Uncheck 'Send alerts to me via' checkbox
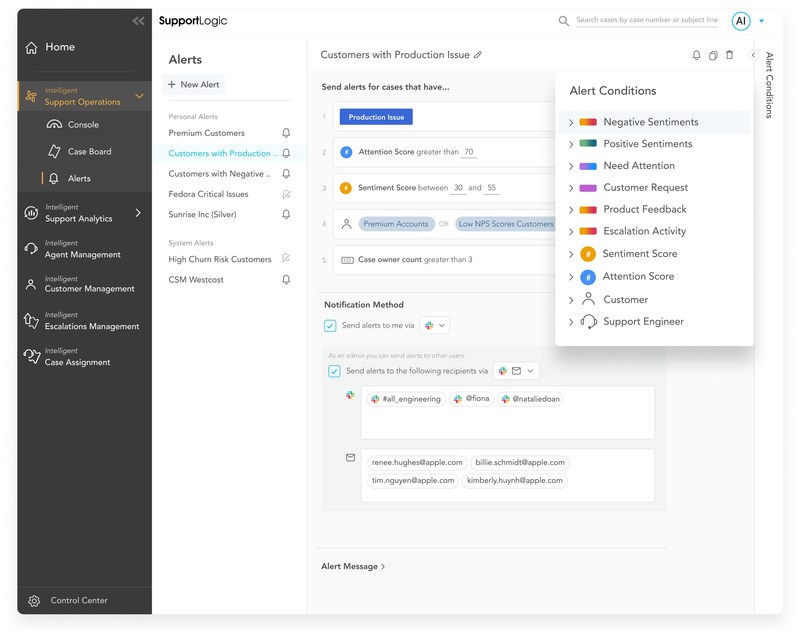This screenshot has height=640, width=800. (331, 326)
